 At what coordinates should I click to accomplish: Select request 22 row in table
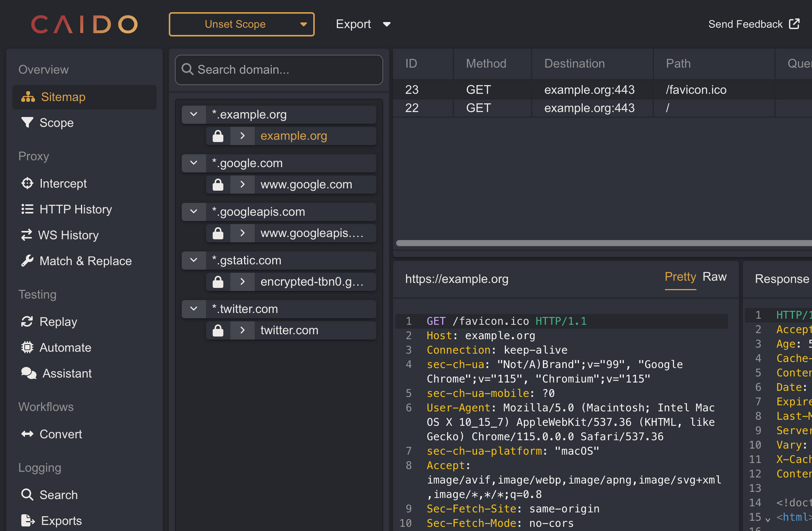point(603,108)
